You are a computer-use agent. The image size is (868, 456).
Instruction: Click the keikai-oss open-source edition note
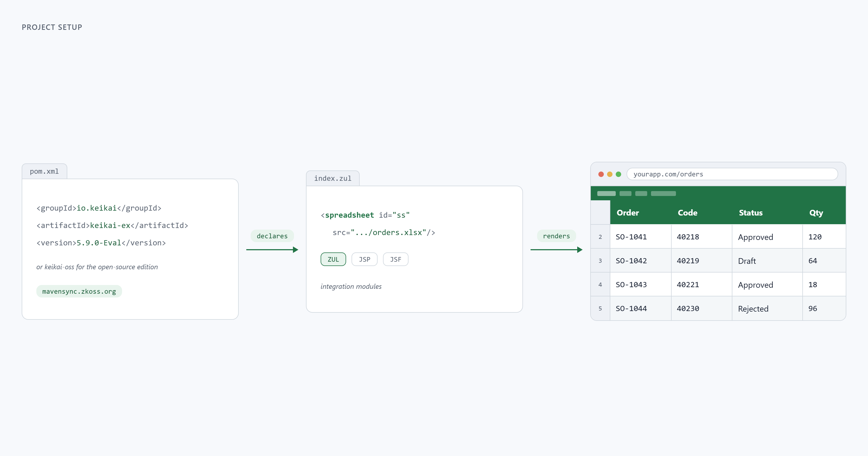(97, 267)
